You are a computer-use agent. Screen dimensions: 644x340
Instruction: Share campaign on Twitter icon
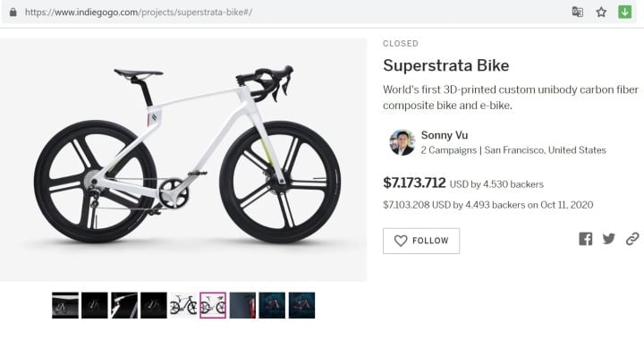tap(609, 239)
